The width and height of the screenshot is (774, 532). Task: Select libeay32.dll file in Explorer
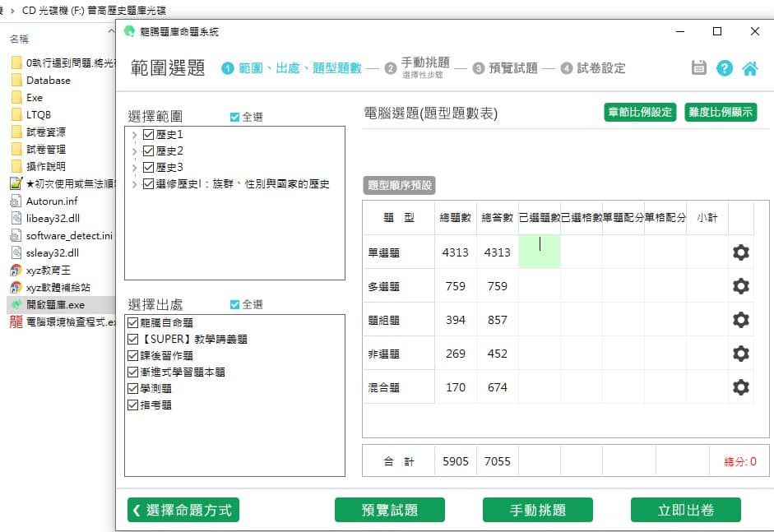pyautogui.click(x=53, y=218)
